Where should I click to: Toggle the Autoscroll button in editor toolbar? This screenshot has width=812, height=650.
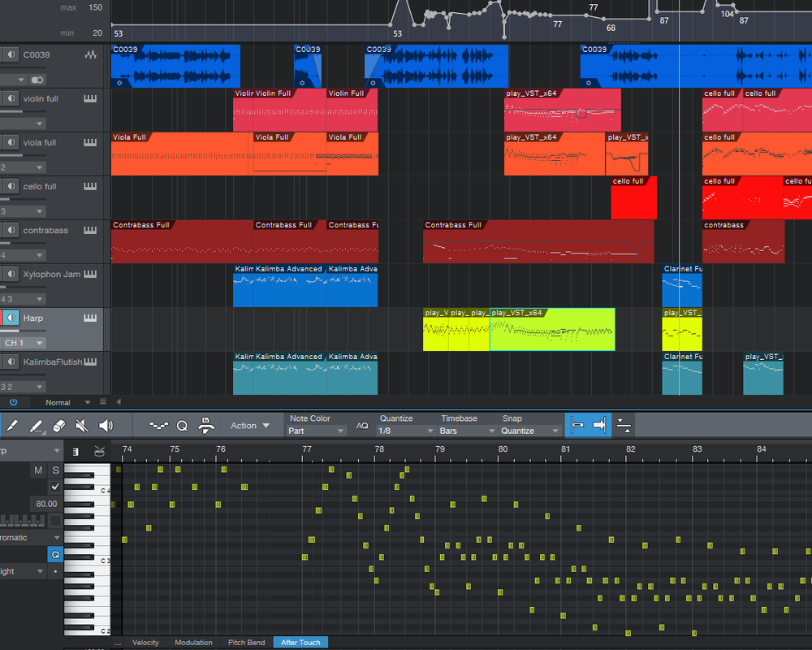click(x=599, y=424)
